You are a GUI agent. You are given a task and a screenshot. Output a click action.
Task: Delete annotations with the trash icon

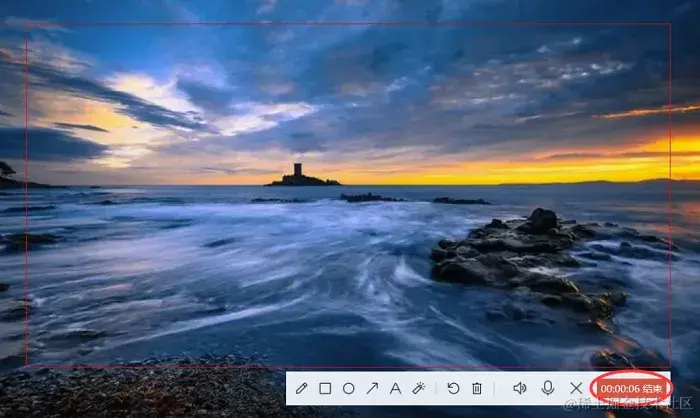coord(477,389)
